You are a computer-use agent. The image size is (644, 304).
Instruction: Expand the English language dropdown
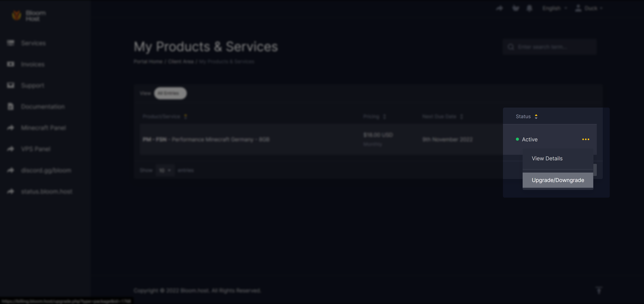555,8
